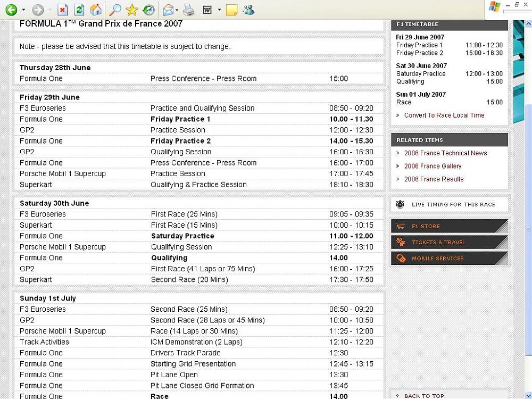
Task: Click the Stop loading icon
Action: tap(62, 10)
